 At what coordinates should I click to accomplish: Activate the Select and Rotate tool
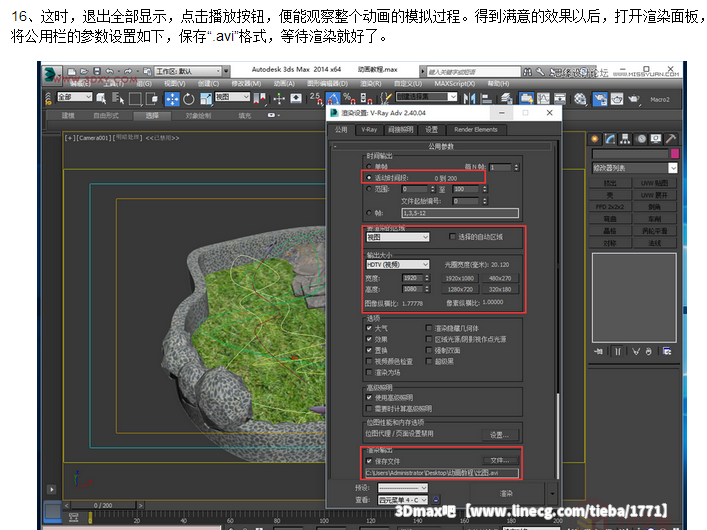[189, 99]
